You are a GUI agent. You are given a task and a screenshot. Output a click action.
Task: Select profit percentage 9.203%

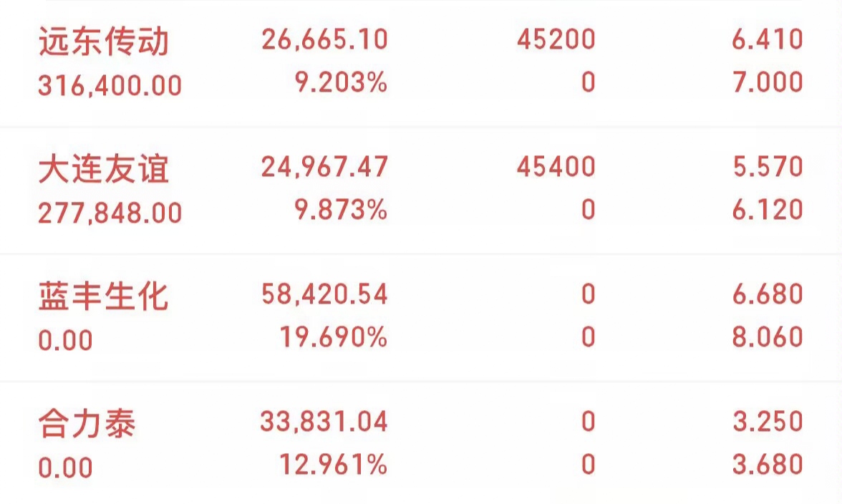[341, 82]
